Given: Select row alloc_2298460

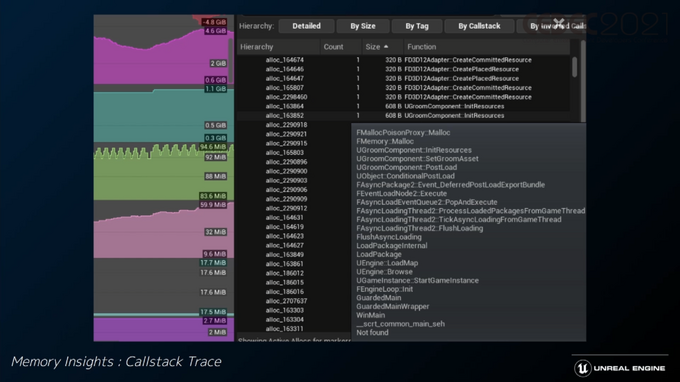Looking at the screenshot, I should click(x=403, y=97).
